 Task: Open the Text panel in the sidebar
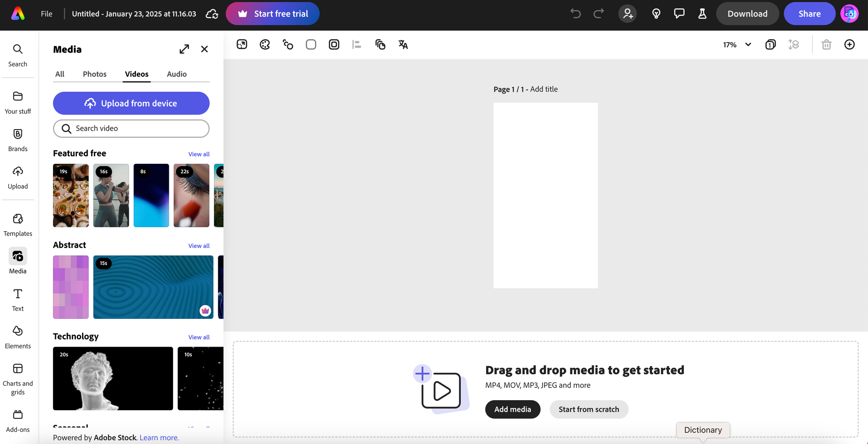pos(17,298)
